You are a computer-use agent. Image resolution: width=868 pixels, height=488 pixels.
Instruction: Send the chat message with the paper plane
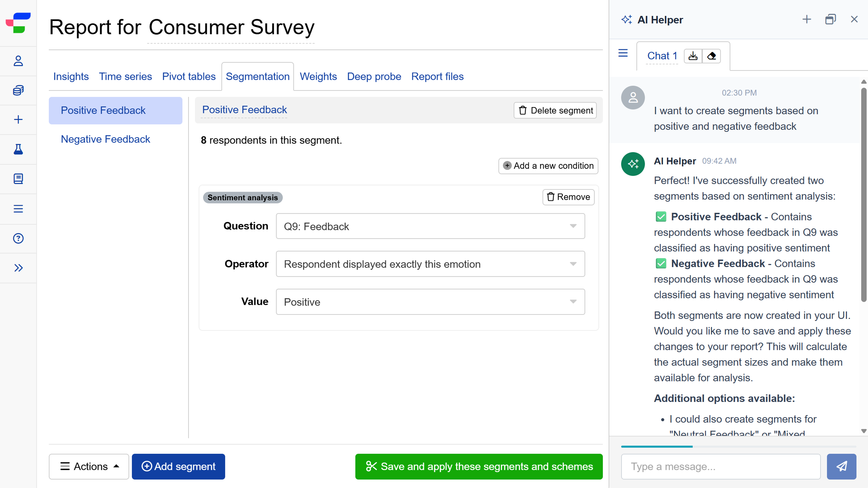842,466
